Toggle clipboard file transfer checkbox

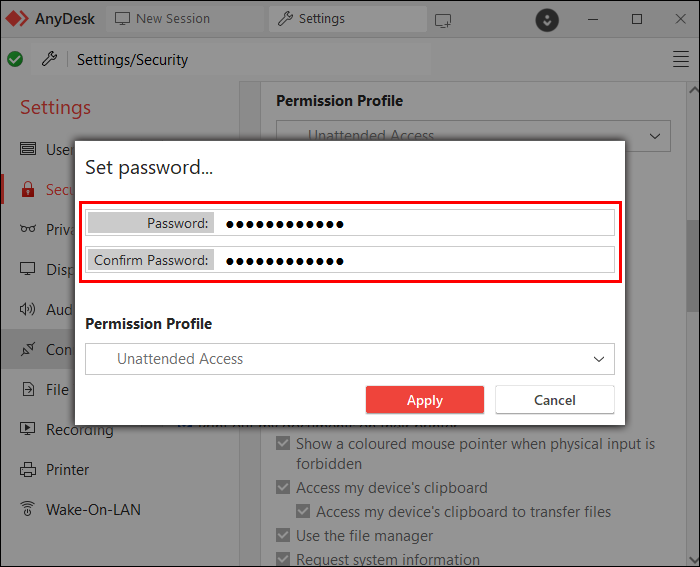click(304, 512)
